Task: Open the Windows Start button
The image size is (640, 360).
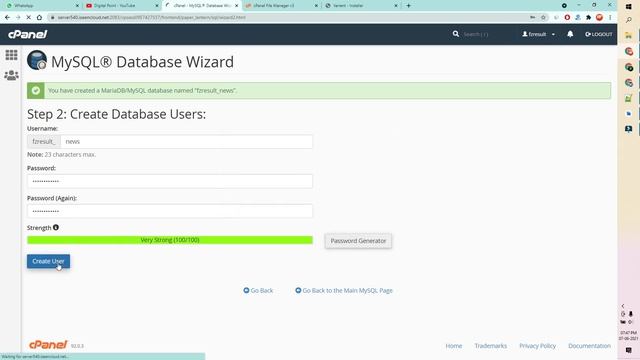Action: coord(629,6)
